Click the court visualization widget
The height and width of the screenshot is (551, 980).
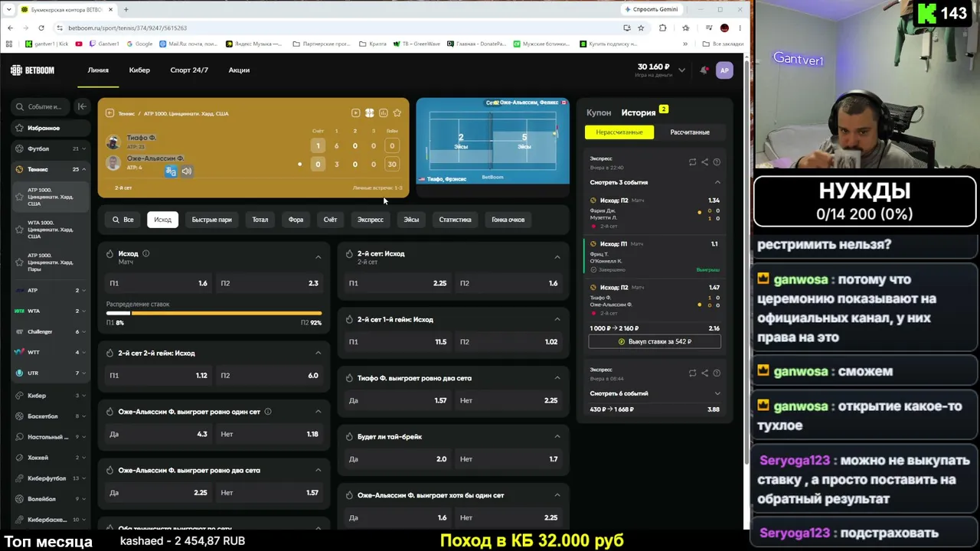[492, 141]
